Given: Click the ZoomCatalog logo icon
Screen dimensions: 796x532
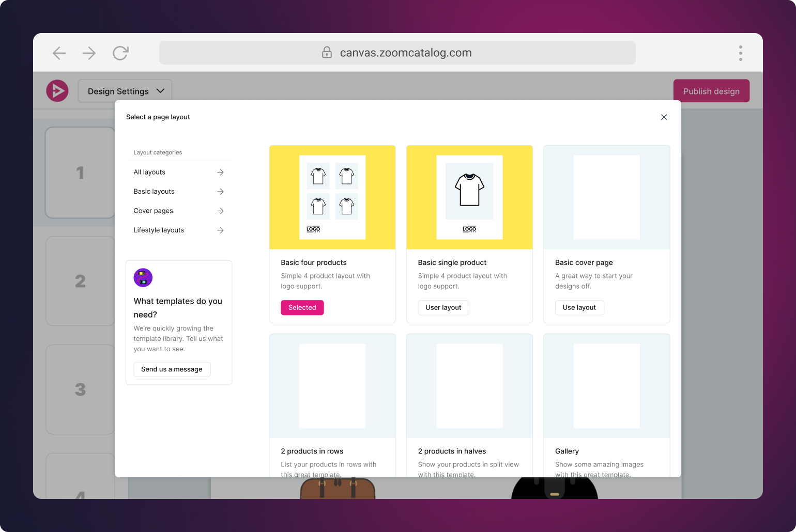Looking at the screenshot, I should pyautogui.click(x=57, y=91).
